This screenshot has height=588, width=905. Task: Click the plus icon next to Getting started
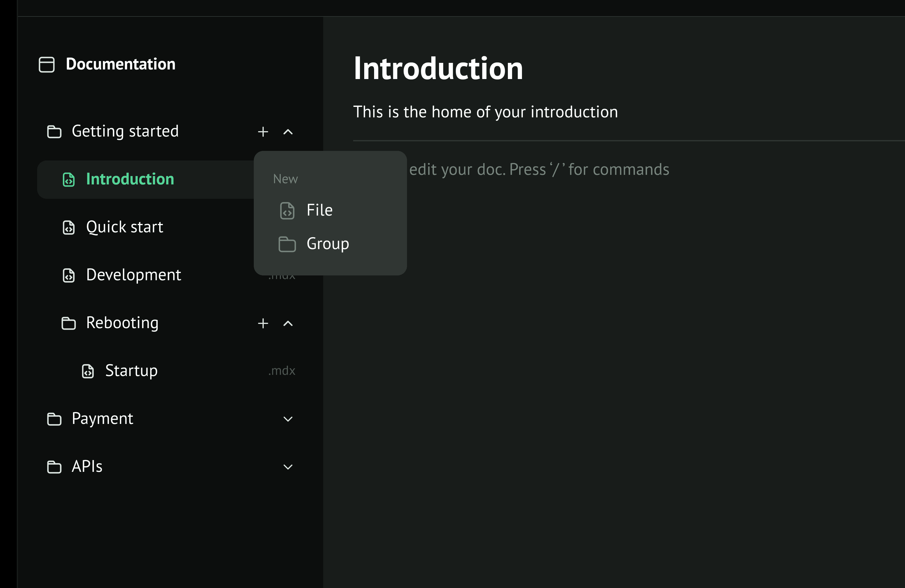tap(263, 132)
